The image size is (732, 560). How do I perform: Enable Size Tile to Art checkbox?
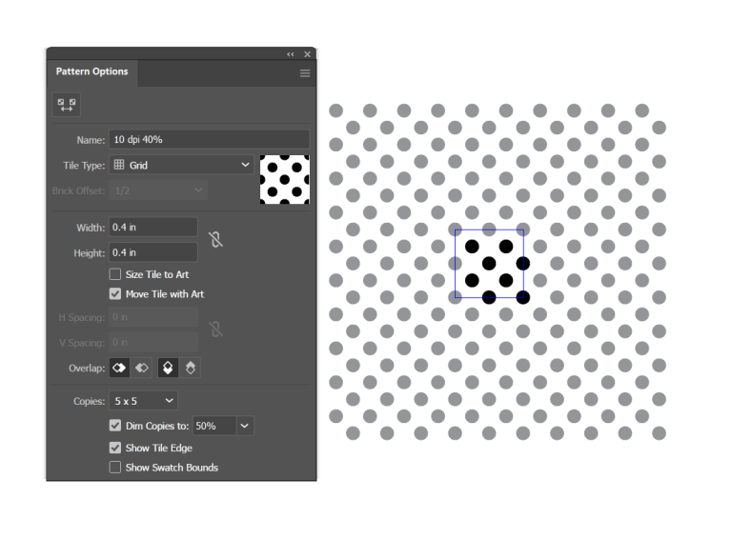point(114,274)
